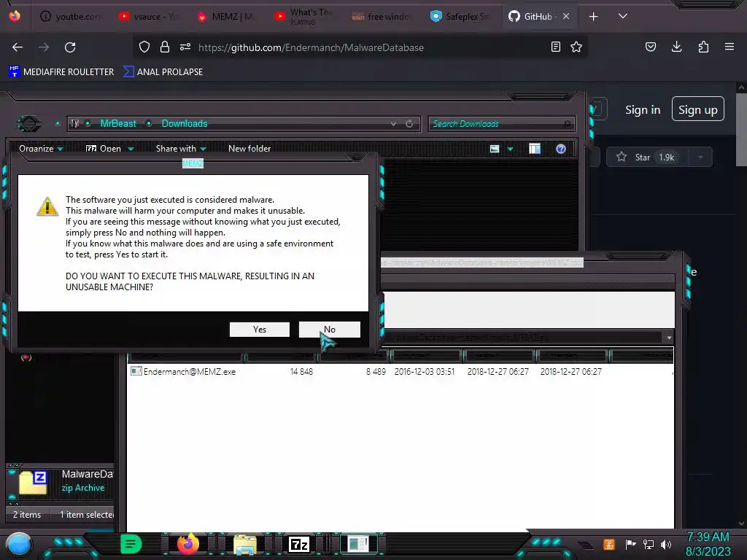Open the Firefox extensions icon
The image size is (747, 560).
click(703, 47)
